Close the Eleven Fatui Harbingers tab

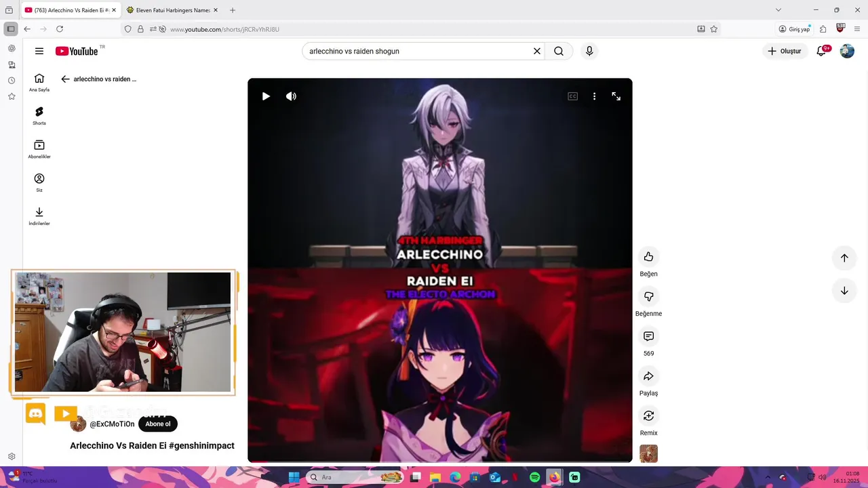pos(216,10)
